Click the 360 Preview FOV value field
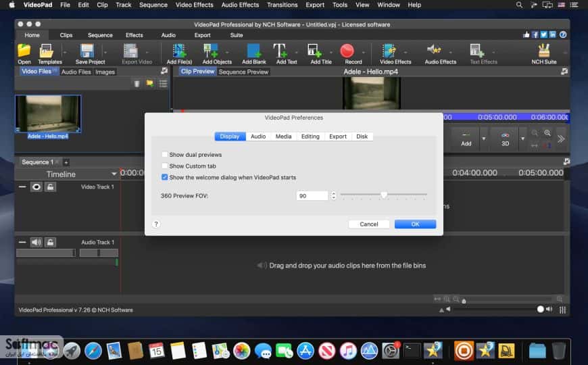Viewport: 588px width, 365px height. (x=312, y=195)
